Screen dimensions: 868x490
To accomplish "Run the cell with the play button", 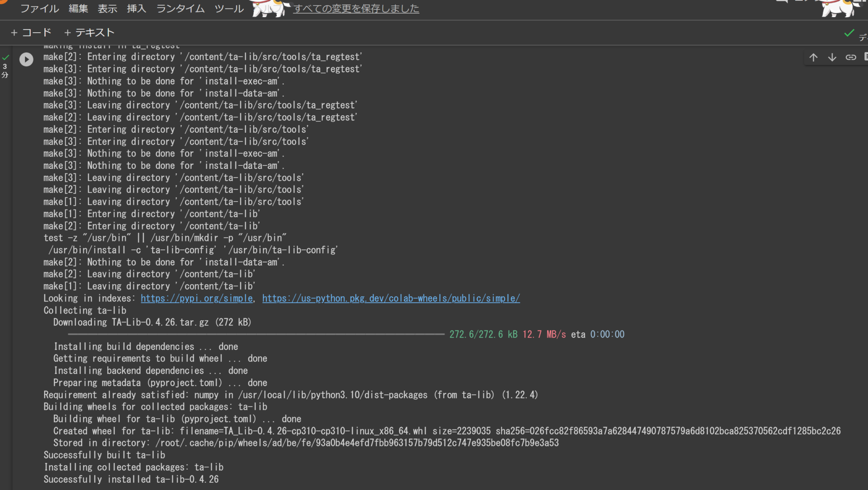I will pyautogui.click(x=26, y=59).
